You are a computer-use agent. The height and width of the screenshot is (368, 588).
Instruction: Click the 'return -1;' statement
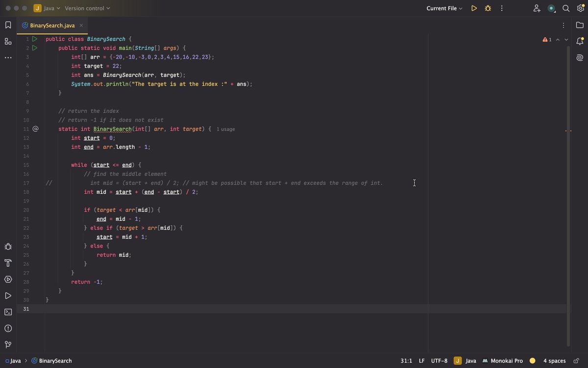tap(87, 282)
